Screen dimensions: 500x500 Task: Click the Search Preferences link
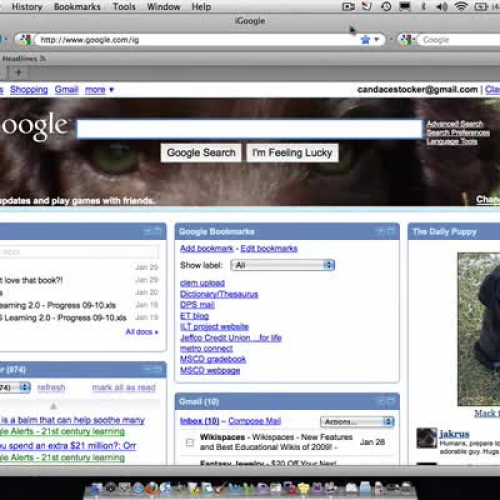[458, 133]
